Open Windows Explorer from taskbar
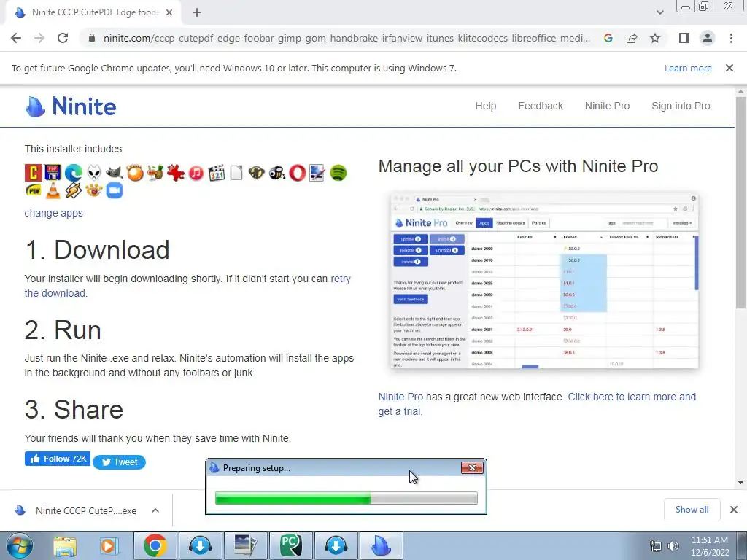Viewport: 747px width, 560px height. (x=65, y=546)
